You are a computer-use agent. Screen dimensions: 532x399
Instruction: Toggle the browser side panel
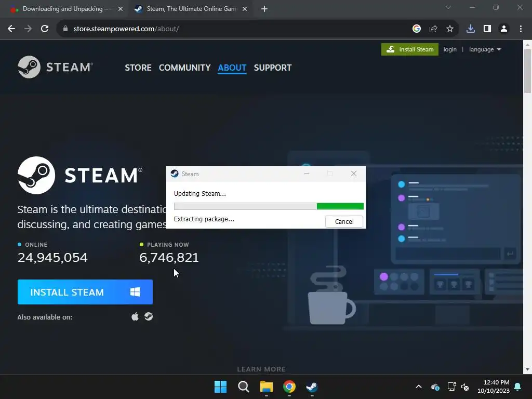click(487, 29)
